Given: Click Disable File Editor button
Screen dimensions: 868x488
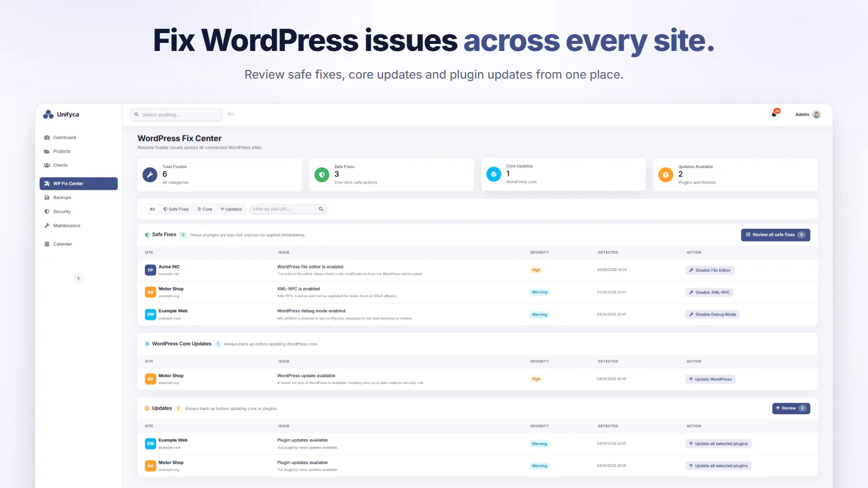Looking at the screenshot, I should click(x=710, y=270).
